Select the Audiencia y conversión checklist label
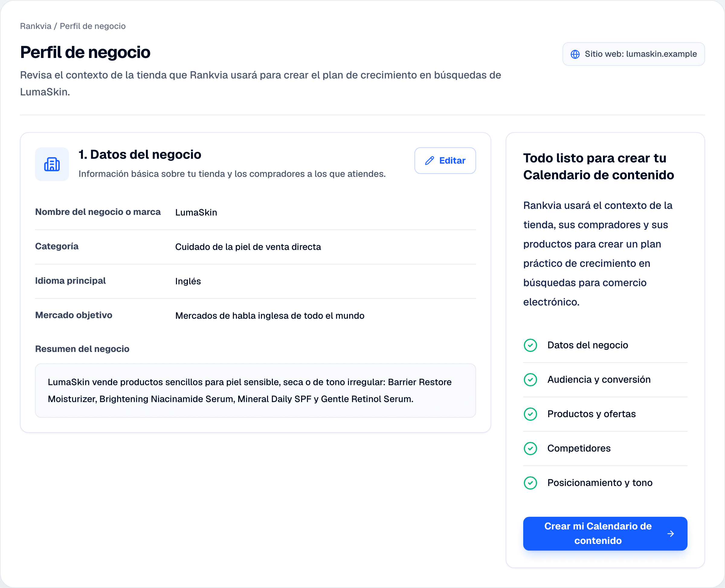Screen dimensions: 725x588 (599, 380)
